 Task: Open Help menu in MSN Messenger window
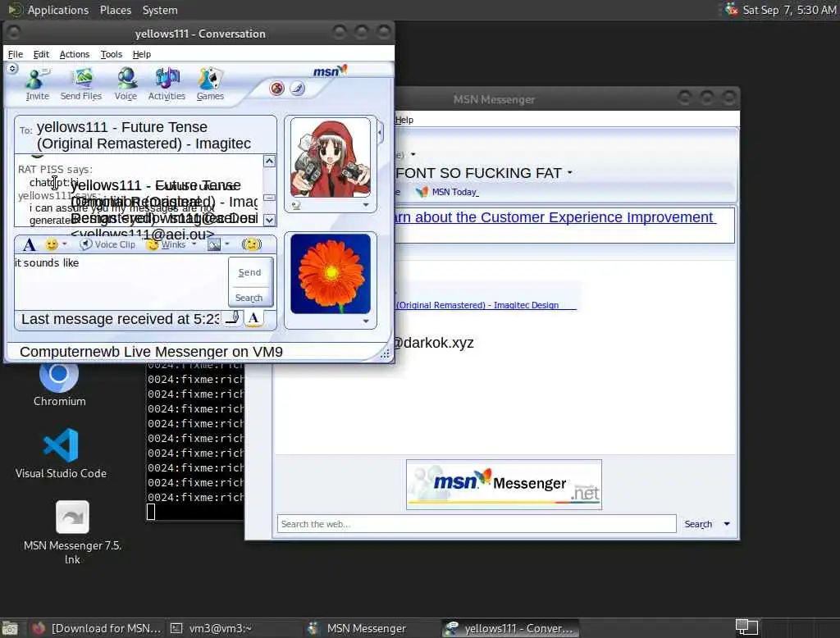[404, 120]
